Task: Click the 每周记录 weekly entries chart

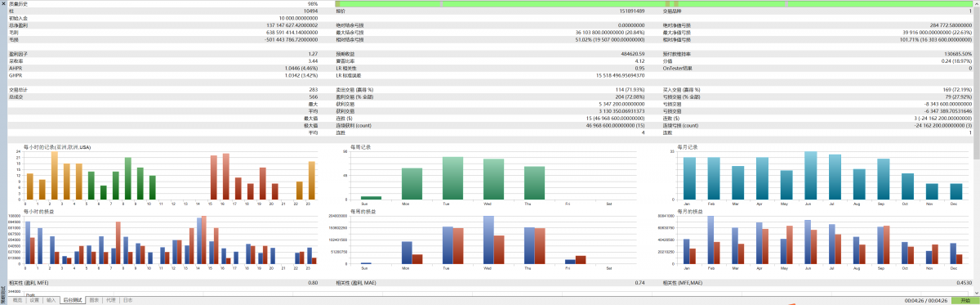Action: [x=490, y=176]
